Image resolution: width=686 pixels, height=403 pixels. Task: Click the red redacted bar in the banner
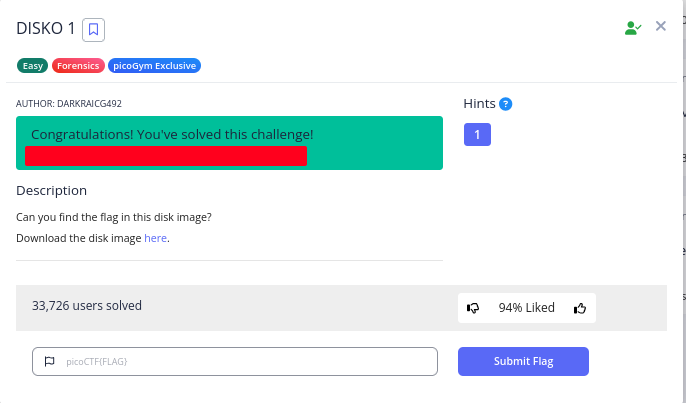pyautogui.click(x=166, y=156)
